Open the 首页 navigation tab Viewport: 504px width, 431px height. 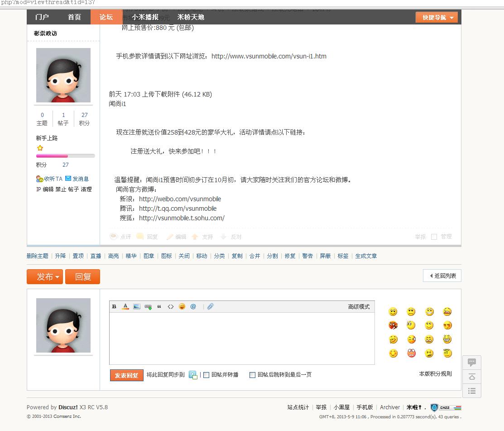tap(75, 17)
